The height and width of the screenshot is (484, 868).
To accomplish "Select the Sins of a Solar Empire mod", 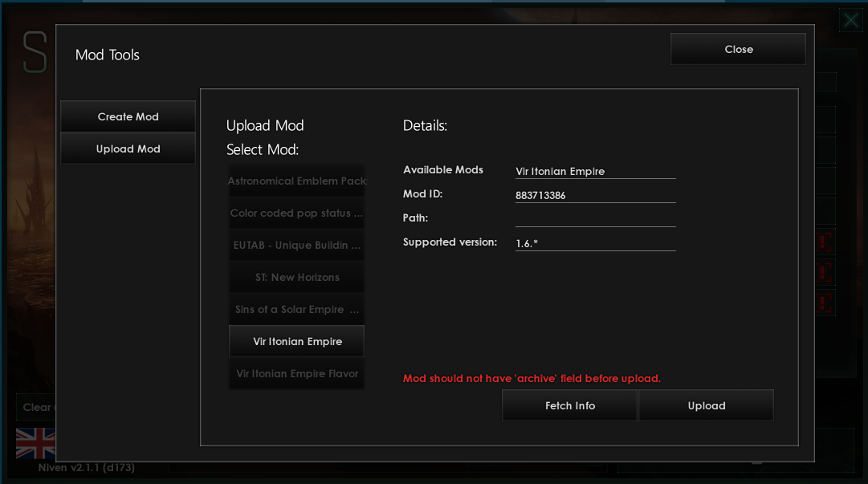I will point(296,310).
